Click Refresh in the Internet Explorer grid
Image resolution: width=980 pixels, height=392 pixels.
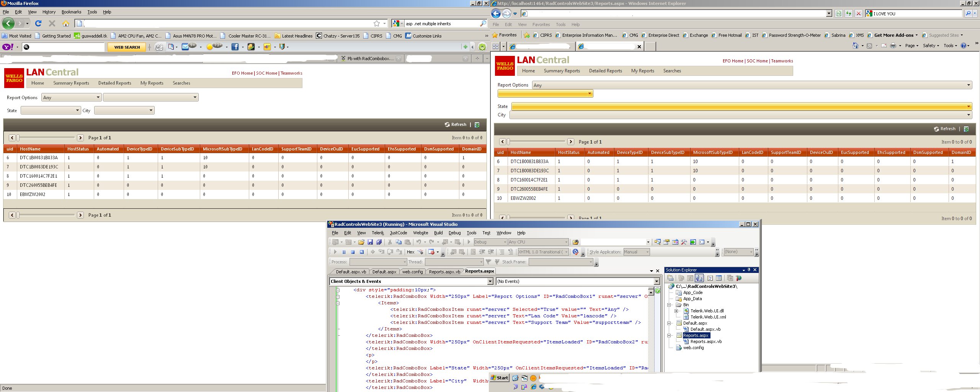[x=945, y=129]
